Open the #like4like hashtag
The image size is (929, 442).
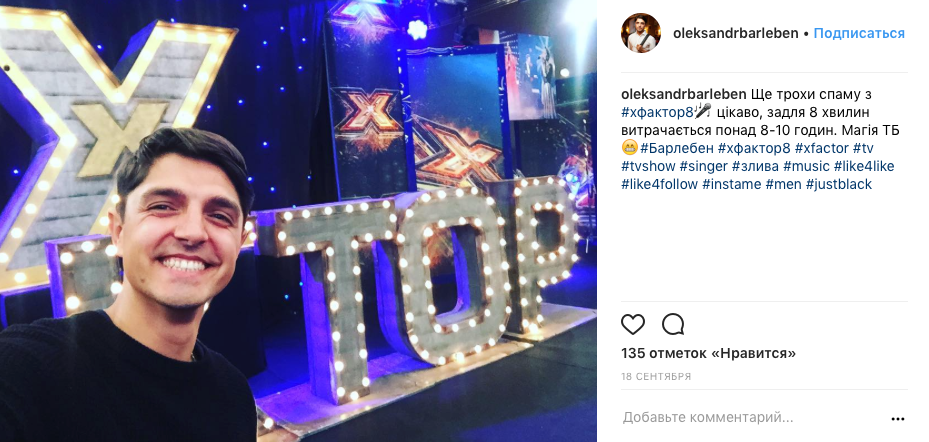[x=864, y=166]
